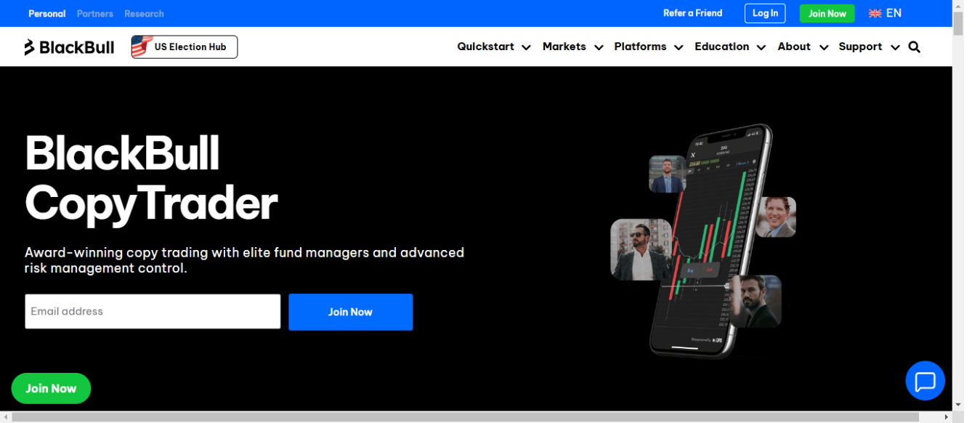Click the Log In button
The width and height of the screenshot is (980, 423).
(x=764, y=13)
